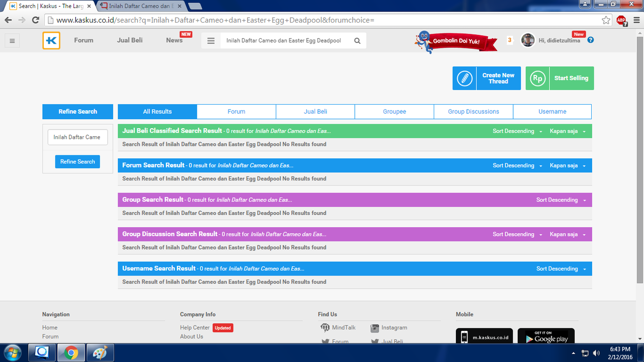Open the Adblock Plus extension icon
The height and width of the screenshot is (362, 644).
tap(622, 21)
